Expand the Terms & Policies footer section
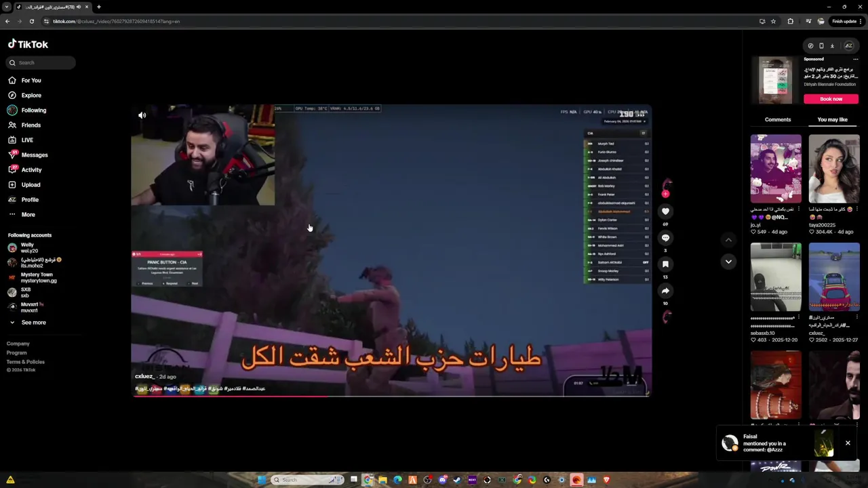This screenshot has height=488, width=868. tap(26, 362)
